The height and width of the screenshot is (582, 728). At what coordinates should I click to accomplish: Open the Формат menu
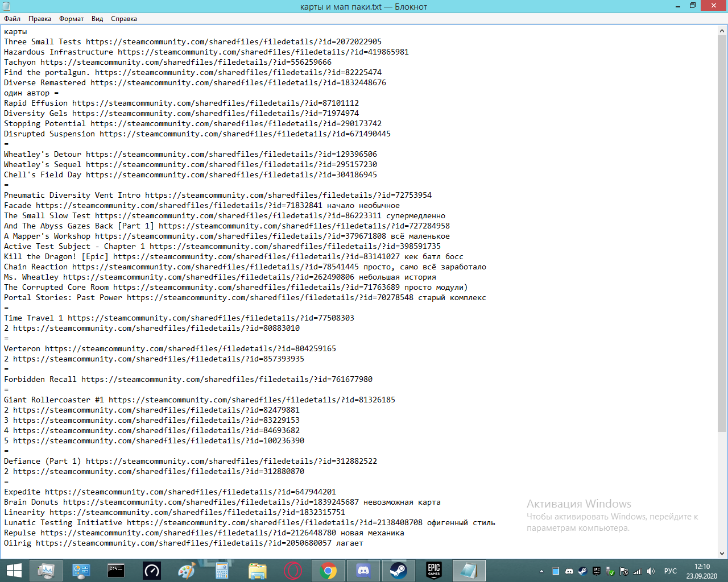72,19
